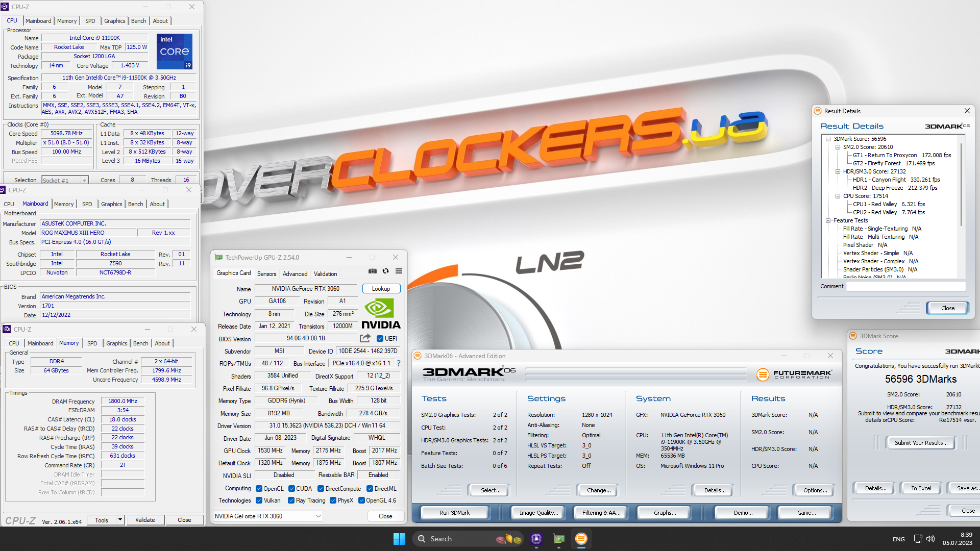Viewport: 980px width, 551px height.
Task: Click the CPU-Z Mainboard window title icon
Action: (x=3, y=190)
